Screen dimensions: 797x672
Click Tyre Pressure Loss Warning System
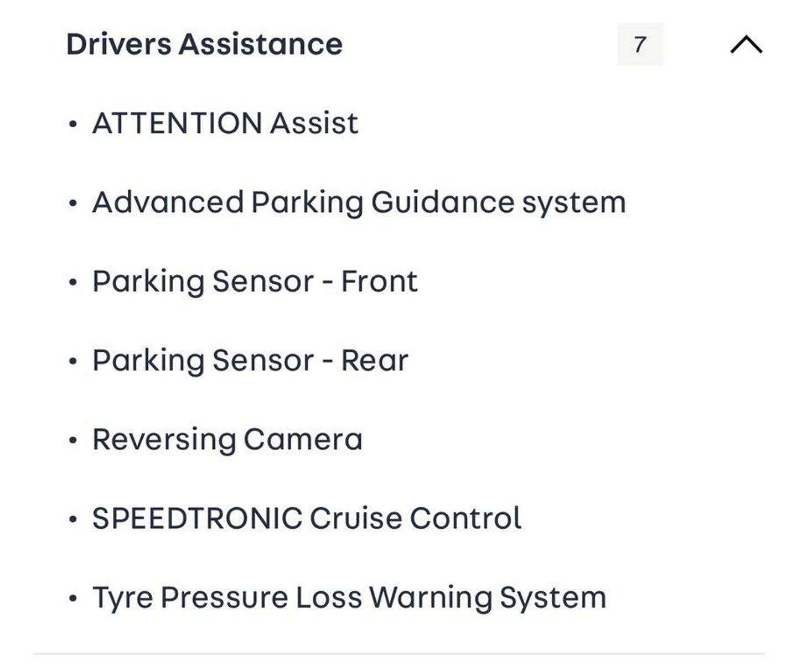click(349, 597)
